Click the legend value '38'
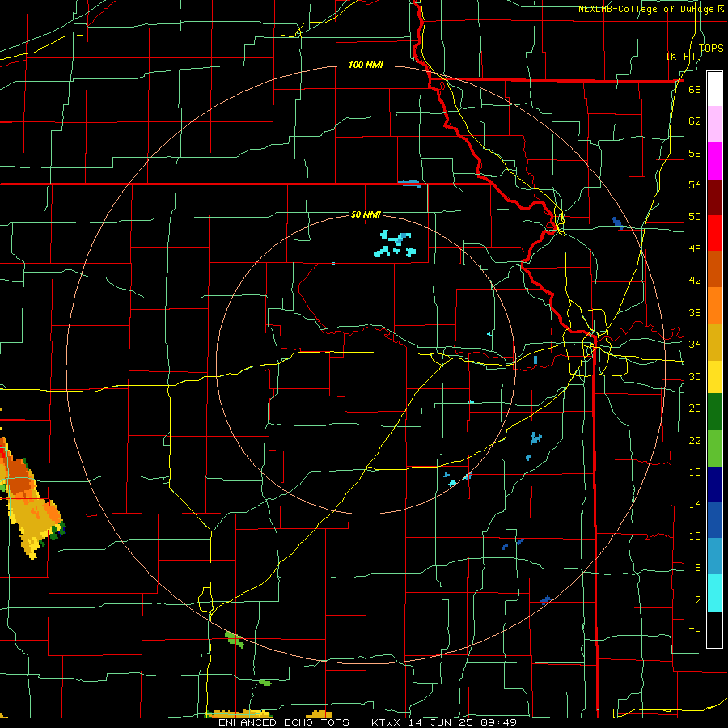The image size is (728, 728). click(x=695, y=312)
